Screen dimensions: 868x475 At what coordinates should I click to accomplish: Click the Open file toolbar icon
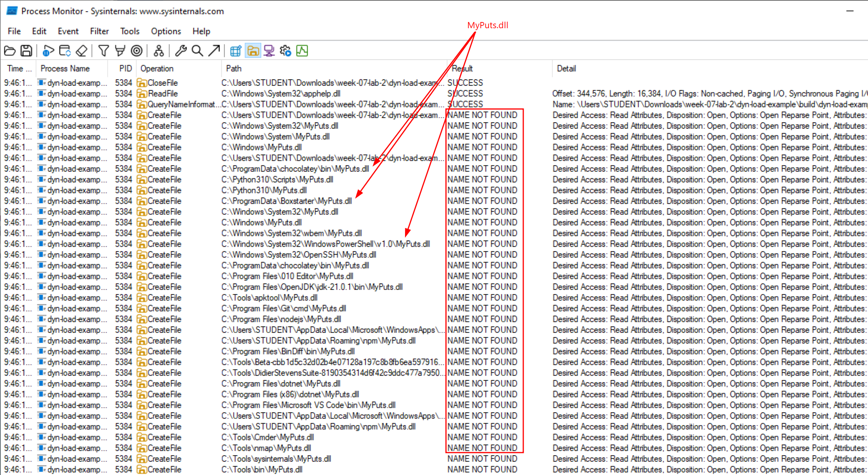[10, 51]
